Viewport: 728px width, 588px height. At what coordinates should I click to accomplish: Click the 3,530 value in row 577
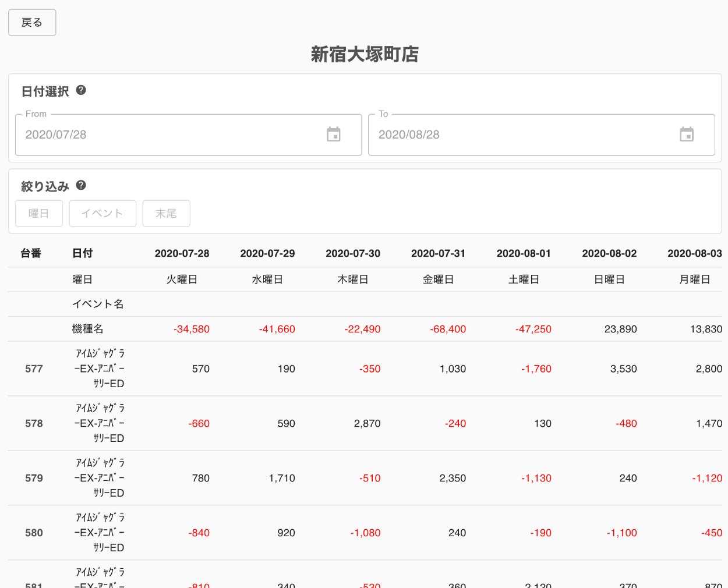[x=623, y=369]
